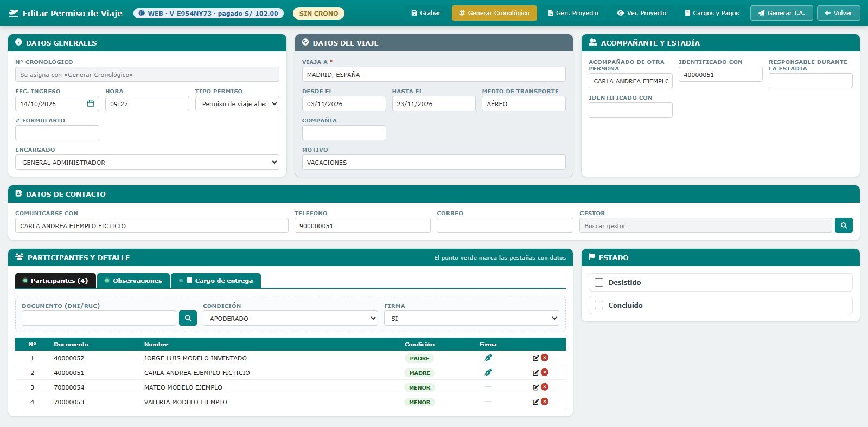Click the MADRE condition badge
This screenshot has height=427, width=868.
pos(419,373)
